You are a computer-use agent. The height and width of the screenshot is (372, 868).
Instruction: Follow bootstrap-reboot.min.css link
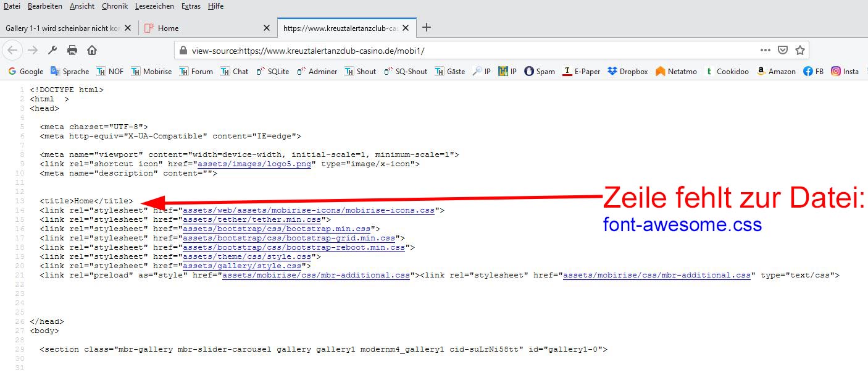(x=294, y=247)
